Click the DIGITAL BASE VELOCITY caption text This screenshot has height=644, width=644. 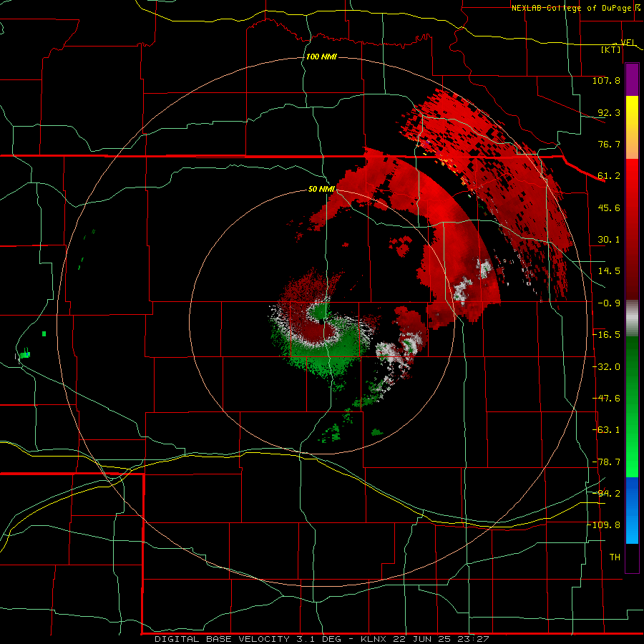(x=223, y=639)
